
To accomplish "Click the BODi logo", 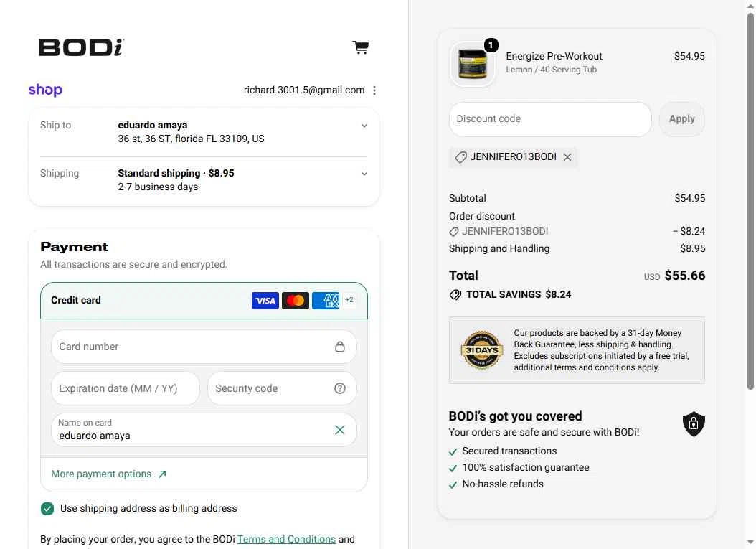I will [81, 47].
